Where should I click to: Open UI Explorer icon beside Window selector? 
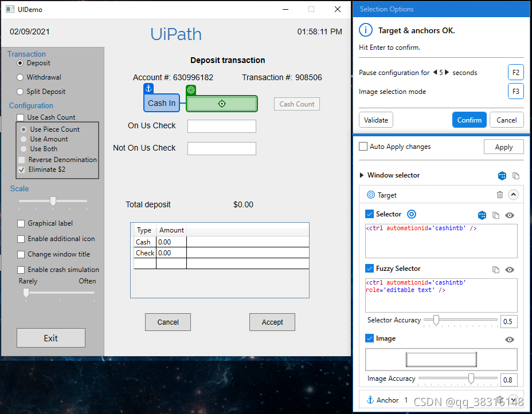point(502,175)
